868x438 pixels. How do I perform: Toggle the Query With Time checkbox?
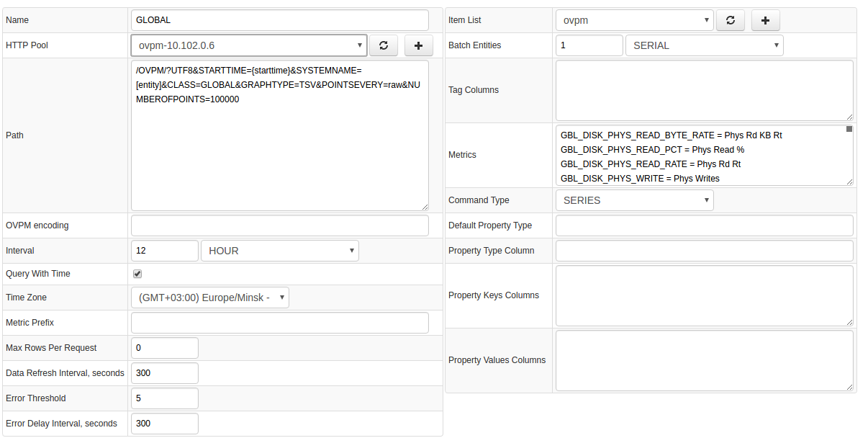click(x=136, y=274)
